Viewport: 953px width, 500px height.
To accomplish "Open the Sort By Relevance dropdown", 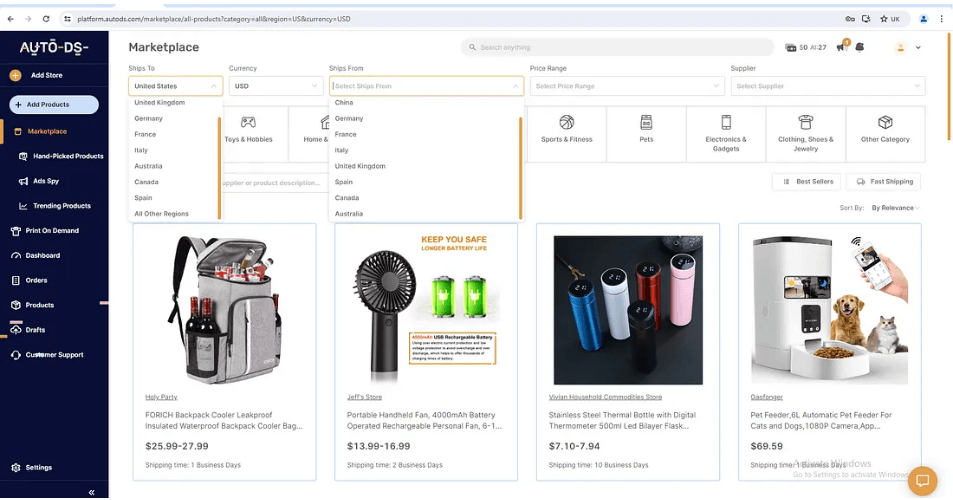I will [895, 208].
